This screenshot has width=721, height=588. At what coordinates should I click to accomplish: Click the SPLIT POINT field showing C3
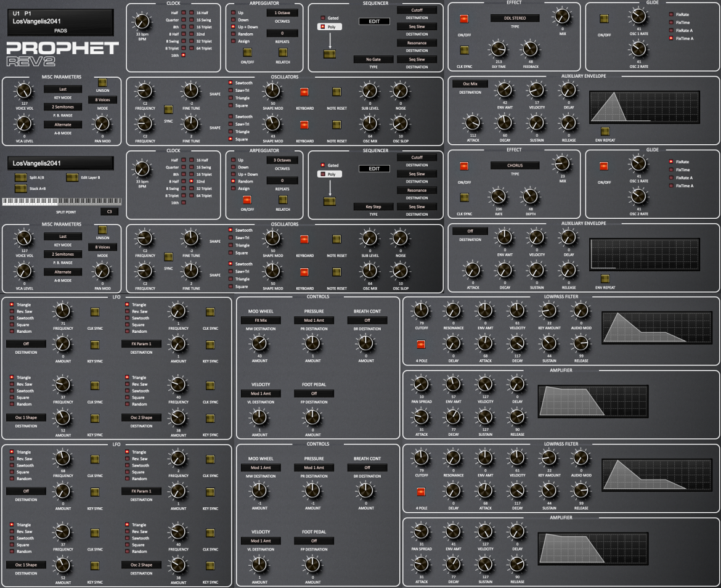coord(110,212)
